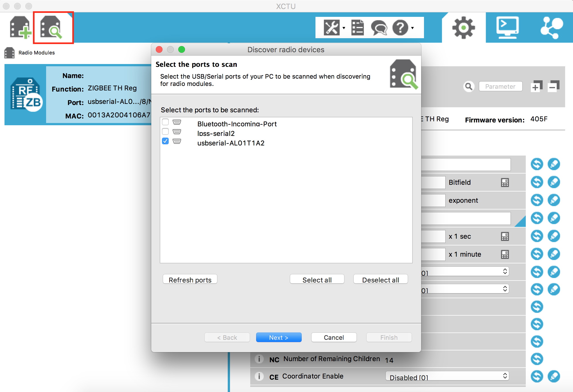Refresh the Coordinator Enable parameter value
Viewport: 573px width, 392px height.
[x=537, y=377]
